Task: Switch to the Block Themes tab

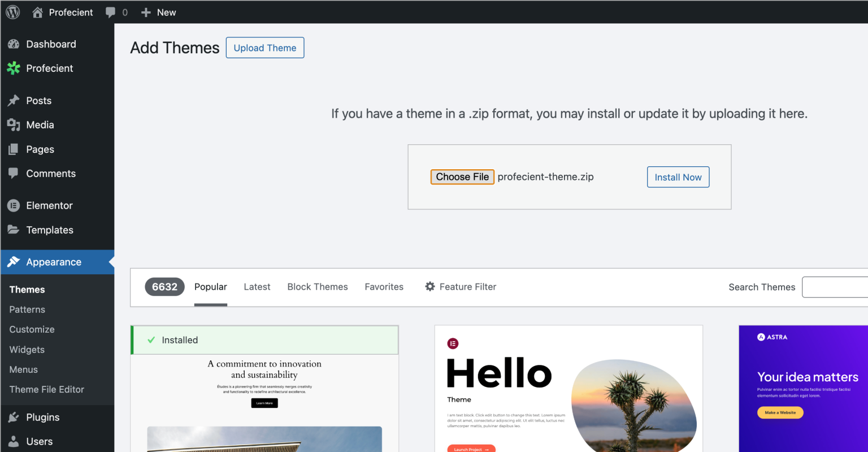Action: [x=317, y=287]
